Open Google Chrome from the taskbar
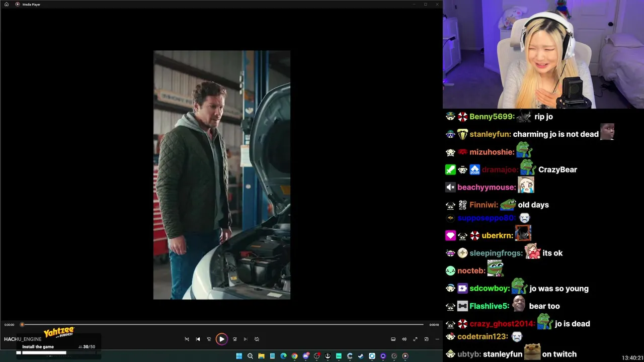This screenshot has width=644, height=362. pyautogui.click(x=294, y=356)
